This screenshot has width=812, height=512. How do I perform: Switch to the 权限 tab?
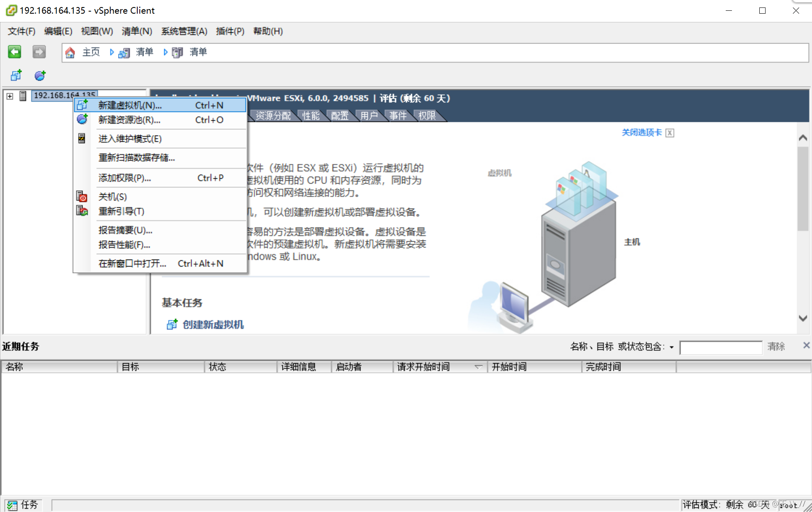[x=427, y=116]
